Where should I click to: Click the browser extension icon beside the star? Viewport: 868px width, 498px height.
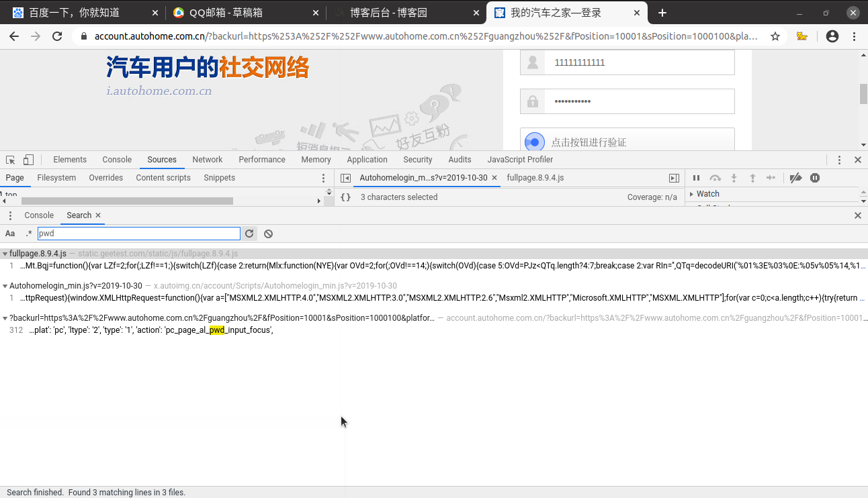pos(802,36)
